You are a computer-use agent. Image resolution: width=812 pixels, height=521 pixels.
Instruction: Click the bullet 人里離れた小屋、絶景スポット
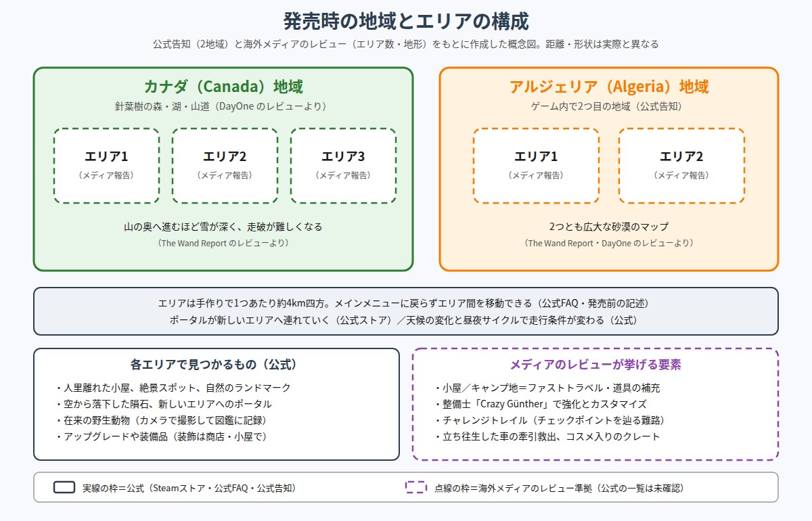click(173, 388)
